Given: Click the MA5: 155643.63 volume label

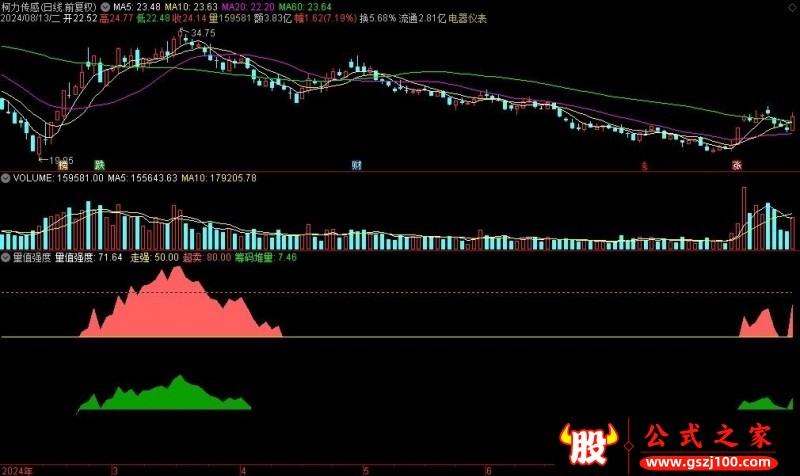Looking at the screenshot, I should (142, 178).
